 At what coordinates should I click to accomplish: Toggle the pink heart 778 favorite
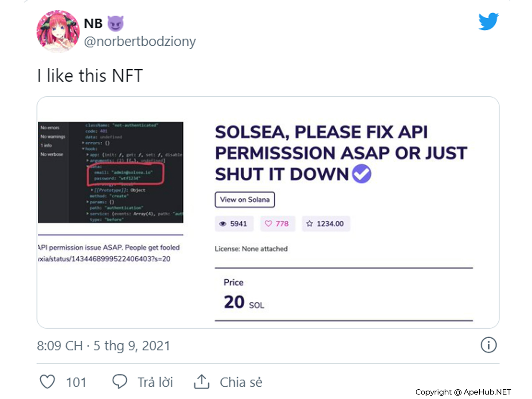click(x=277, y=224)
